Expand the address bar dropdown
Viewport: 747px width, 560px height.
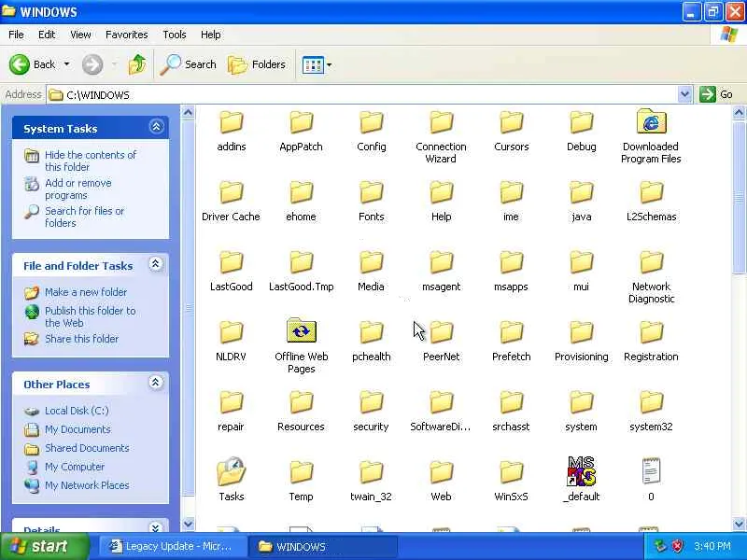pos(684,94)
